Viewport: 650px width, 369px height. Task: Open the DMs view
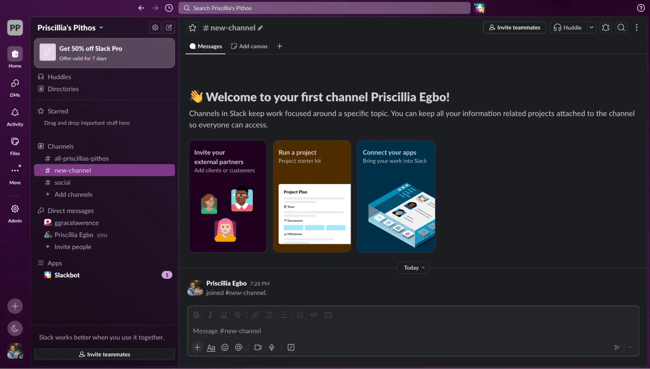point(15,87)
